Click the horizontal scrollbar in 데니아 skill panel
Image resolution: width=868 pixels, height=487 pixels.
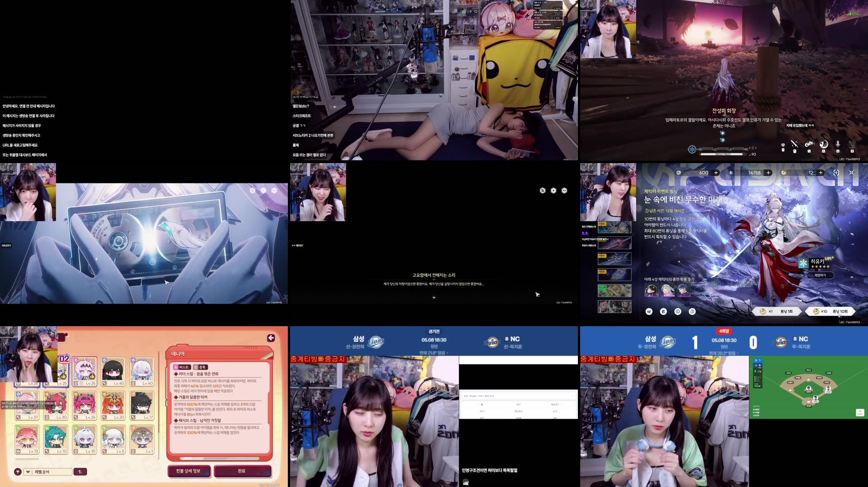[220, 458]
